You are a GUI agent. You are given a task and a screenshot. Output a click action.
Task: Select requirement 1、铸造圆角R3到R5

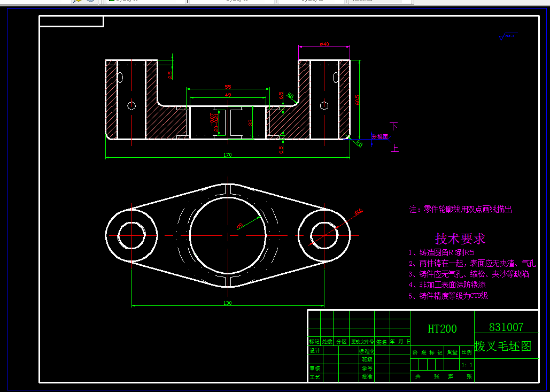click(x=441, y=252)
